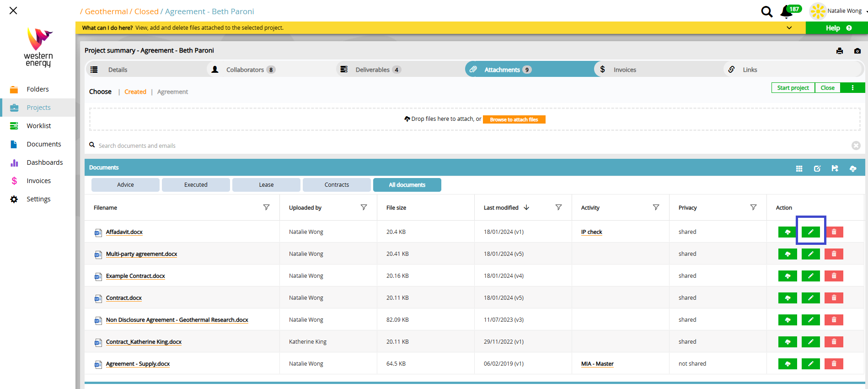This screenshot has width=868, height=389.
Task: Print the project summary
Action: point(840,51)
